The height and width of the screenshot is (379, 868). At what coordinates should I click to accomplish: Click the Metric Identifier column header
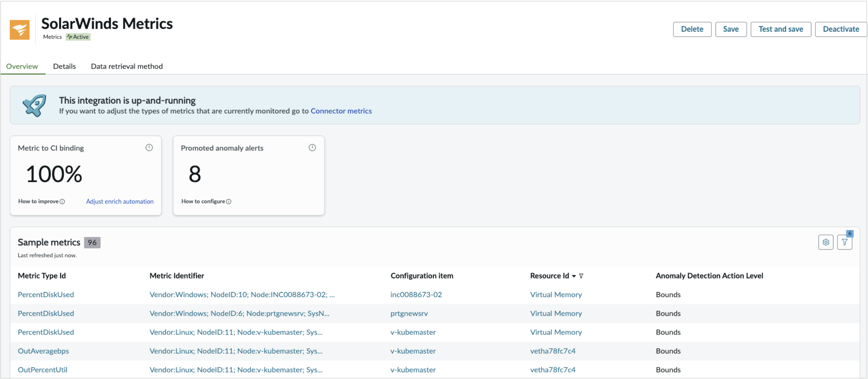[177, 276]
